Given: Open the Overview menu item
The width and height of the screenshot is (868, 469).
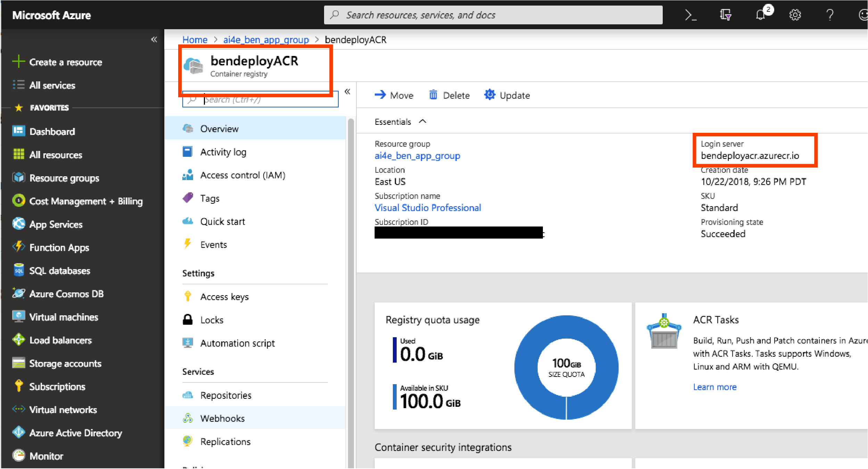Looking at the screenshot, I should click(255, 128).
